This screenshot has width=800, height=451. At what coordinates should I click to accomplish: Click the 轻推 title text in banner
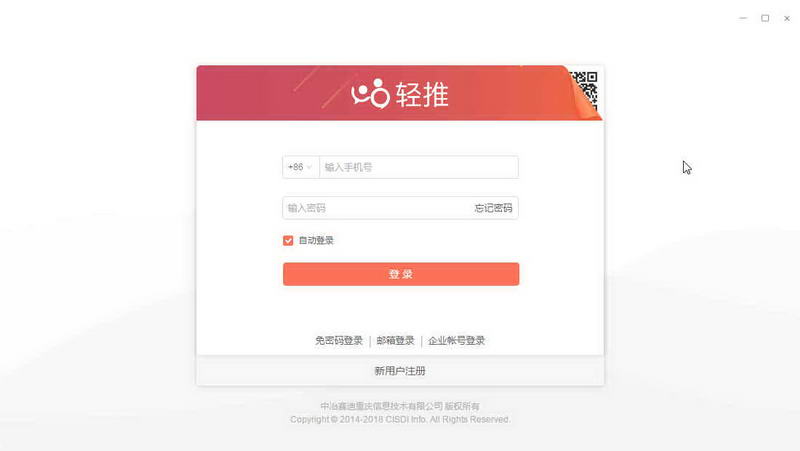[422, 94]
